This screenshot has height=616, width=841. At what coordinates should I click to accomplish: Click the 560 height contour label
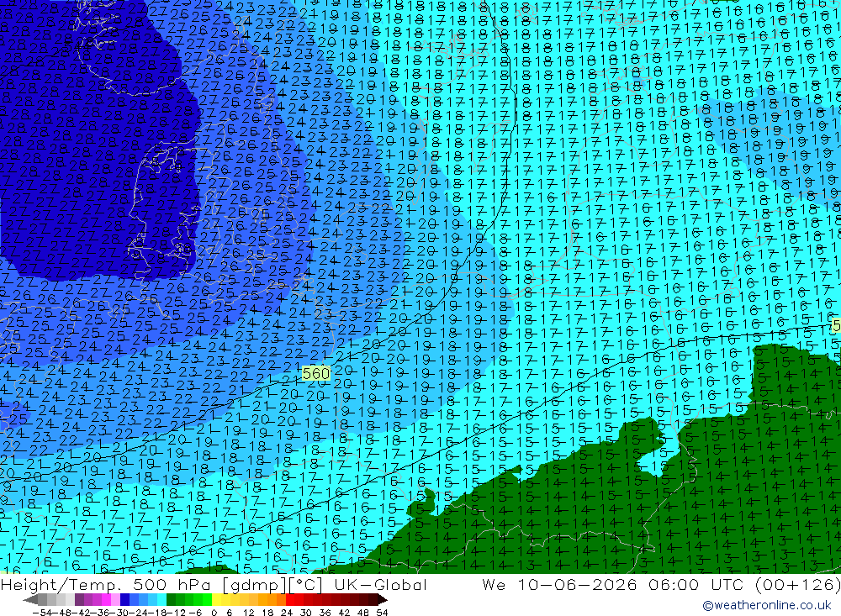pyautogui.click(x=316, y=373)
